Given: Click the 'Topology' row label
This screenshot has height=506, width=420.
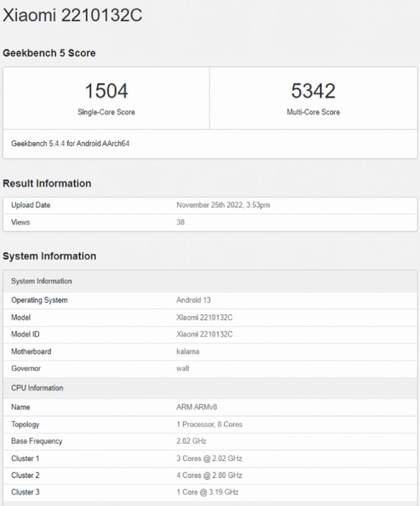Looking at the screenshot, I should click(25, 424).
